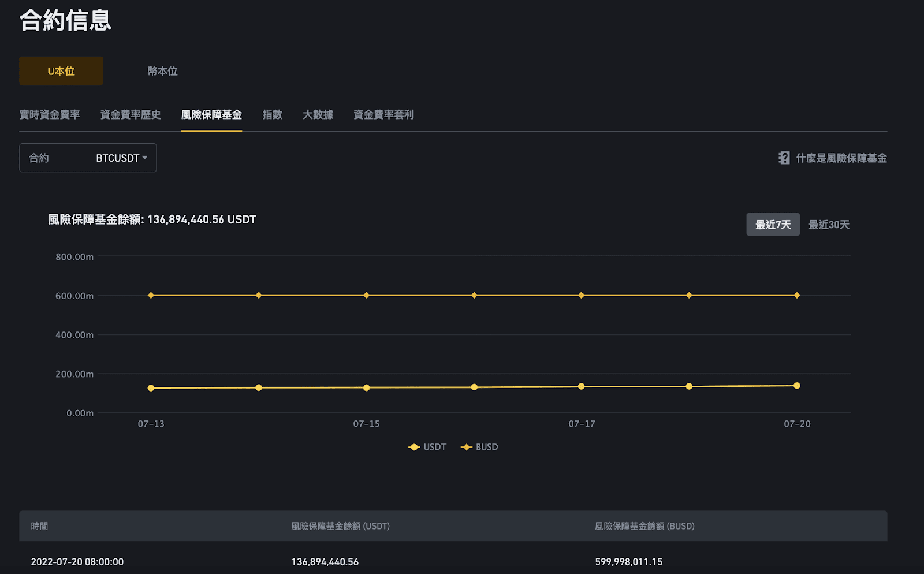Switch chart range to 最近30天
Image resolution: width=924 pixels, height=574 pixels.
[x=829, y=225]
